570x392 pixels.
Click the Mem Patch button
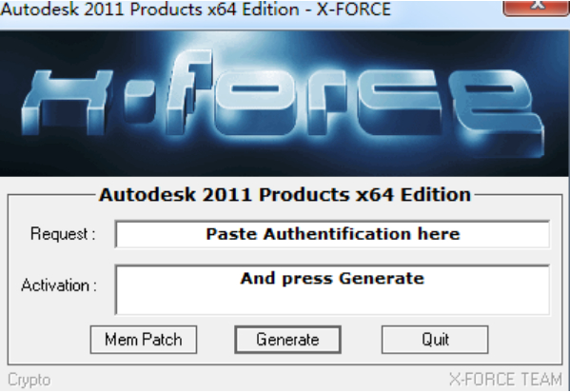(144, 340)
